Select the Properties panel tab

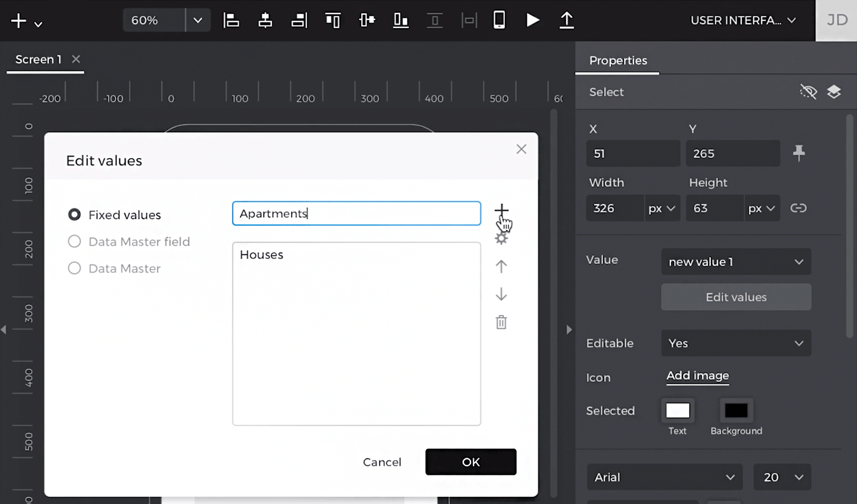point(618,61)
